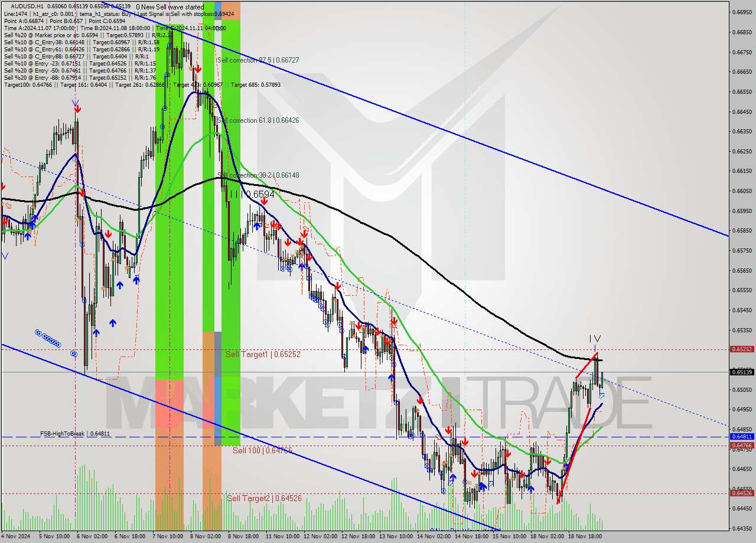
Task: Click the red 0.64766 price tag on the axis
Action: (x=742, y=446)
